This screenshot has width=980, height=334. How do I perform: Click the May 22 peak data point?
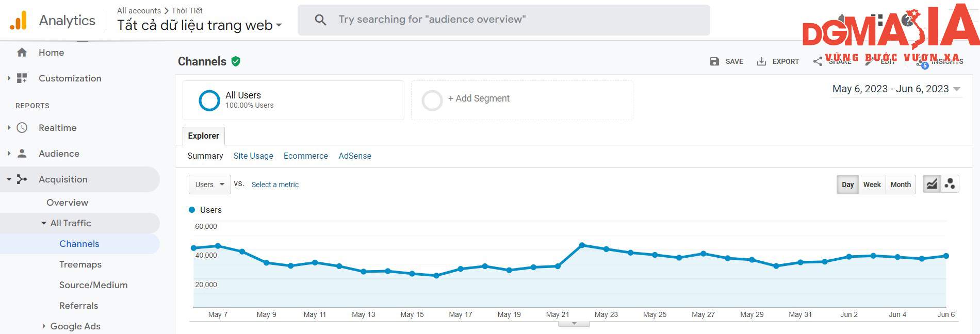(x=582, y=245)
